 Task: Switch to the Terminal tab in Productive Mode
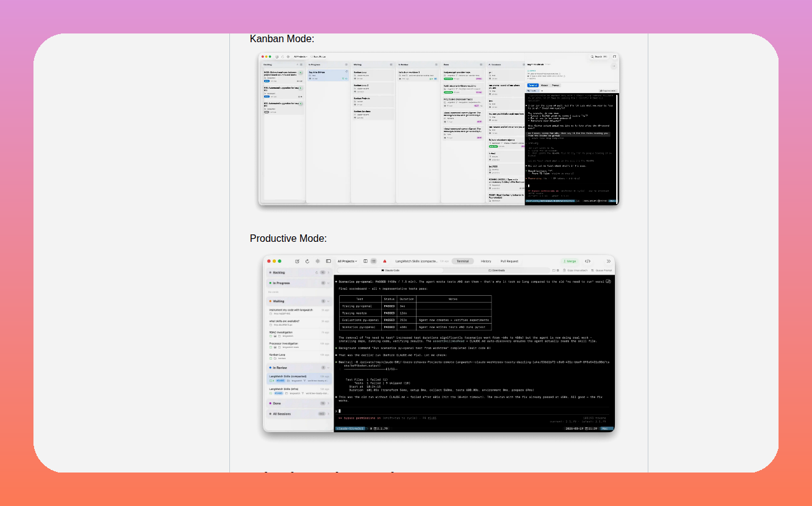pos(463,261)
